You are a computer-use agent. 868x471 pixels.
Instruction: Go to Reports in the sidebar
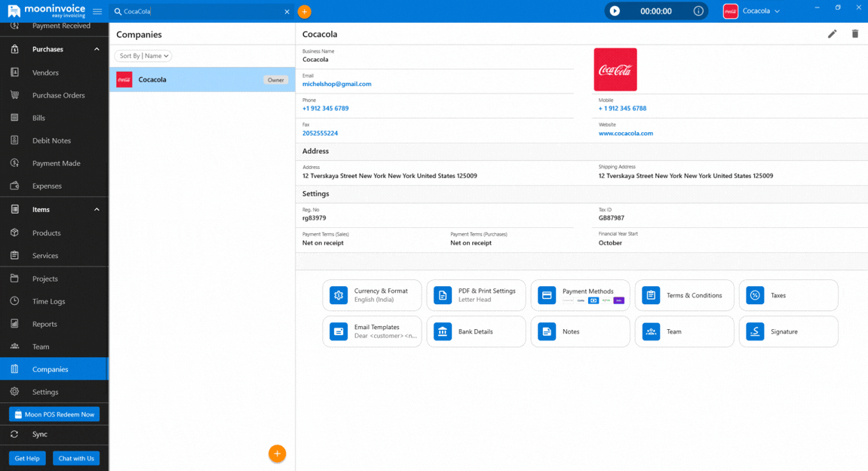[x=44, y=324]
